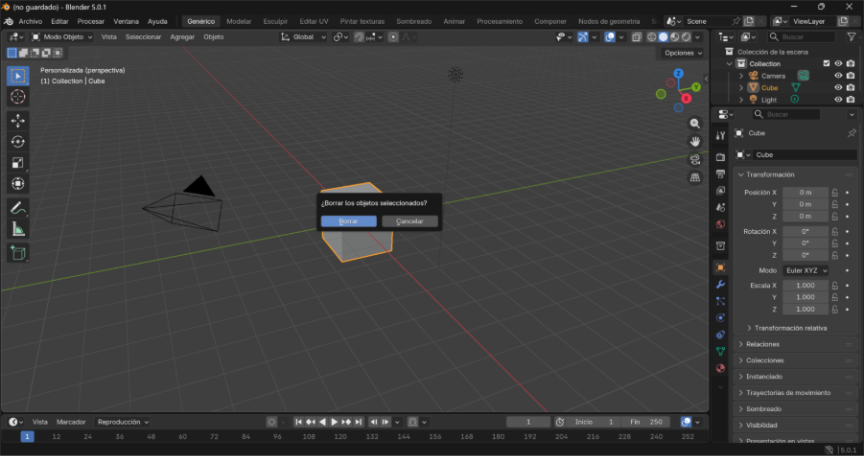Select the Rotate tool

click(18, 142)
